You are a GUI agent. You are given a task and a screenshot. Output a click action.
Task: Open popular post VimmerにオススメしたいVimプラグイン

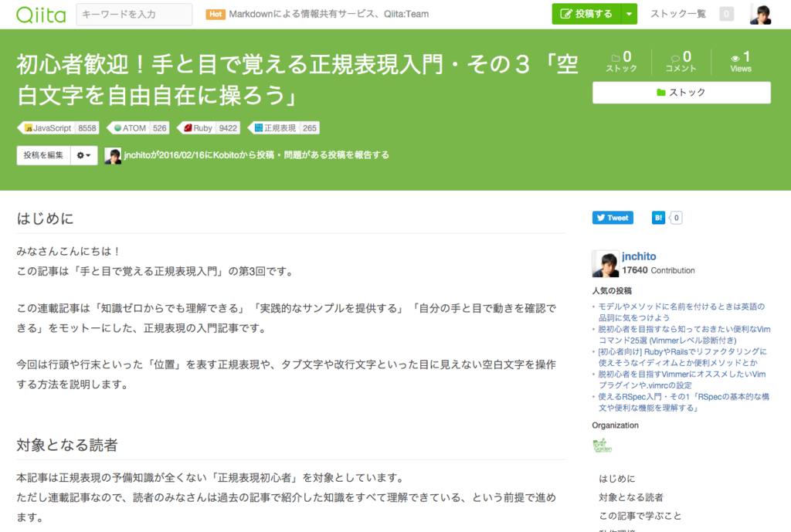coord(682,380)
